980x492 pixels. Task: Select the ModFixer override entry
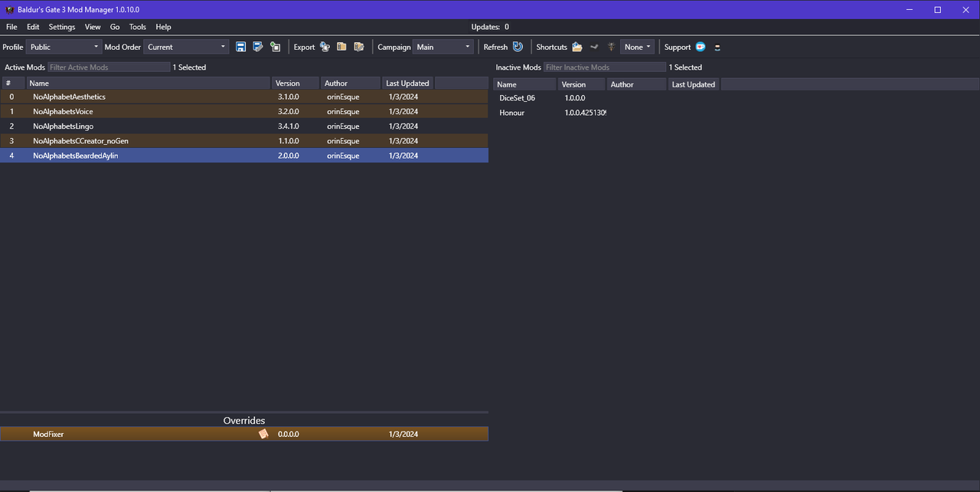(x=244, y=434)
